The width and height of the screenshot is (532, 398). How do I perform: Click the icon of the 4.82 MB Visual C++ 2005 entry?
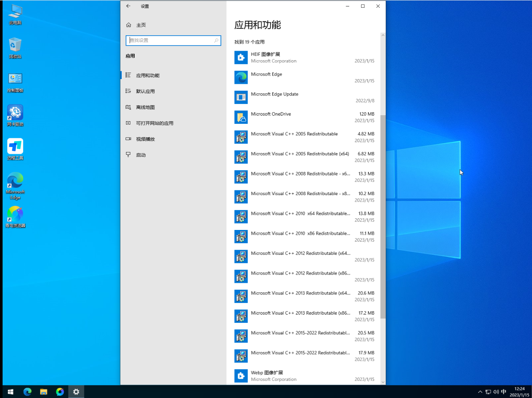(241, 137)
